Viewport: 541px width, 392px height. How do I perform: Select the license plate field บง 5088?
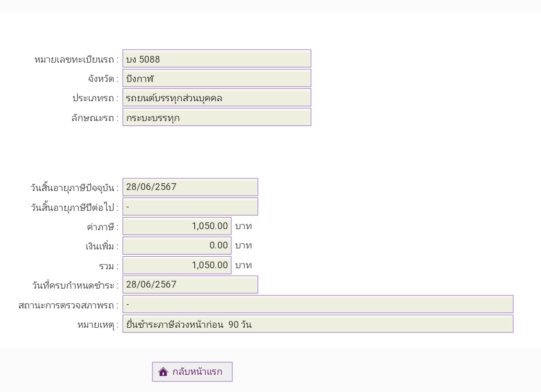217,58
